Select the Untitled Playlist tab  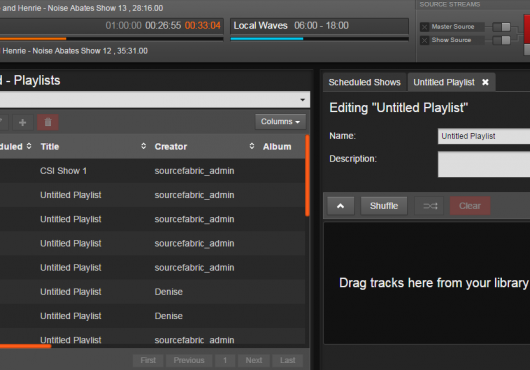coord(444,82)
